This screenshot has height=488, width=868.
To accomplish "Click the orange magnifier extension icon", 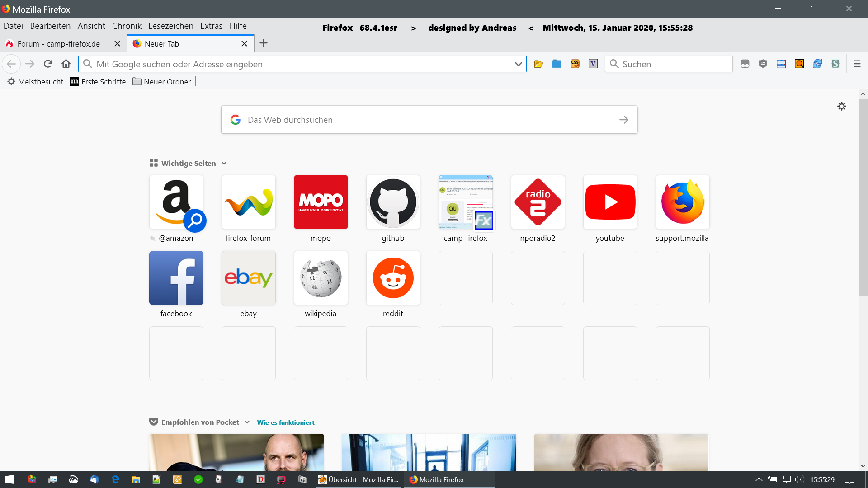I will click(799, 64).
